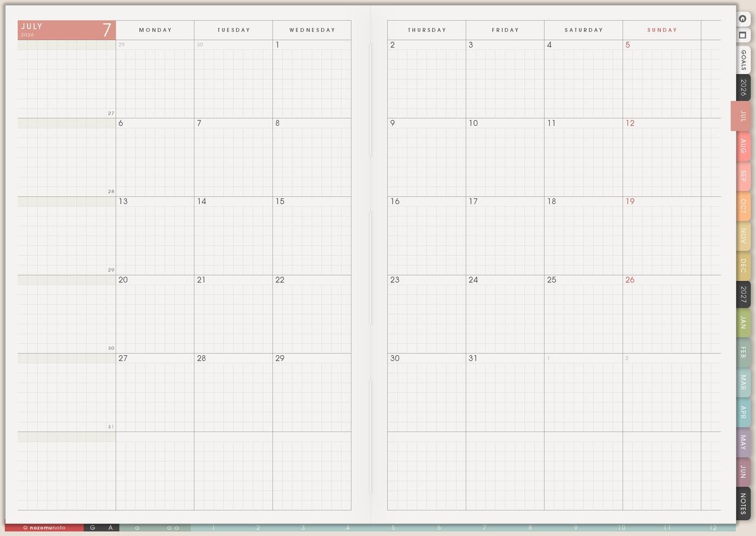
Task: Open day 22 on Wednesday
Action: click(x=280, y=280)
